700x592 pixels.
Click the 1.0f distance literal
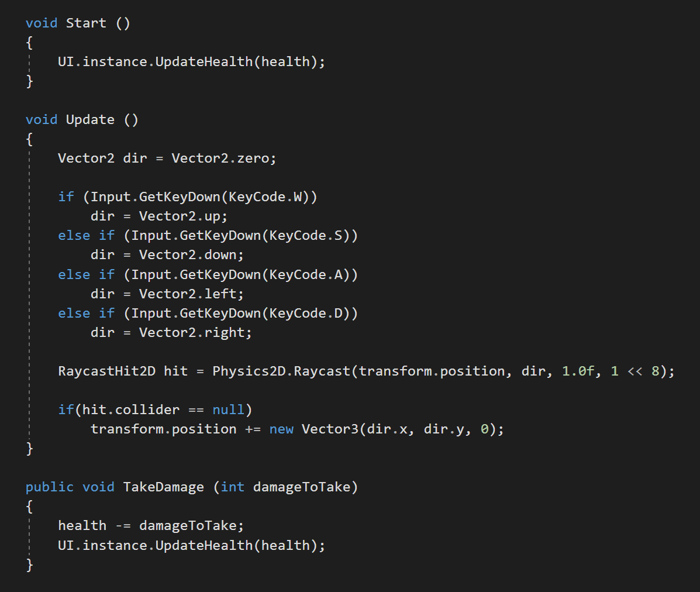(x=578, y=371)
